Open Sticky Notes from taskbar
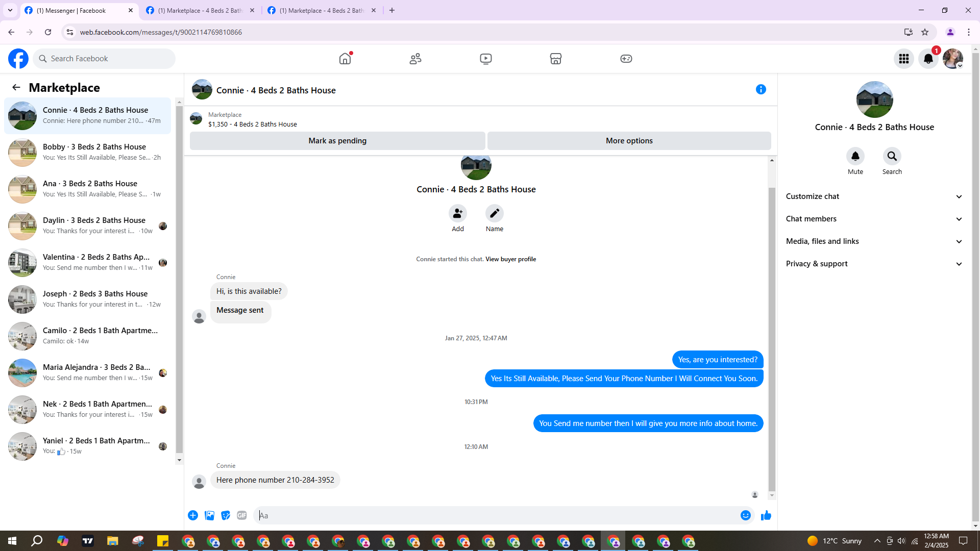 [163, 541]
